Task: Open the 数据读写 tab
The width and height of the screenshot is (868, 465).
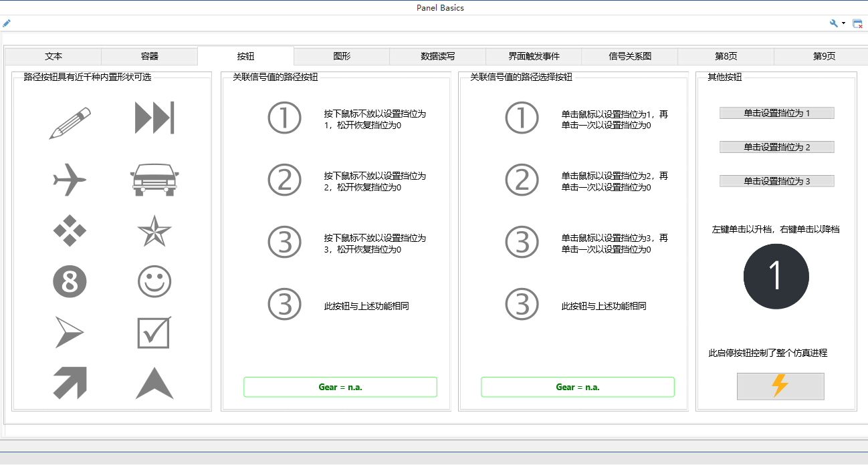Action: [x=438, y=56]
